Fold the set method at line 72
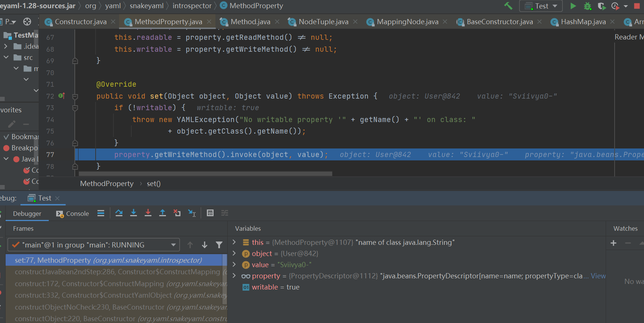 (x=75, y=96)
